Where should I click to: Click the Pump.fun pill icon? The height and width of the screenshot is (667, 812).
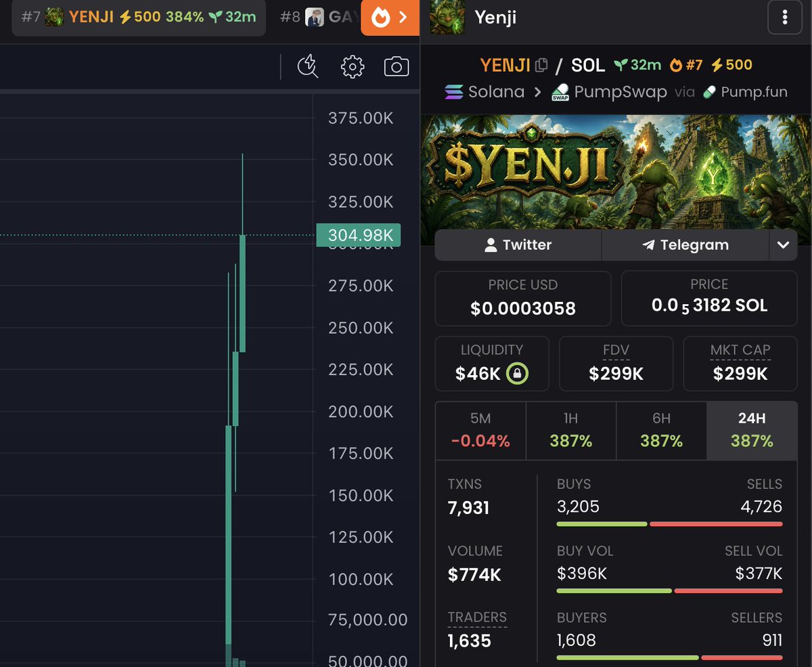(x=709, y=92)
